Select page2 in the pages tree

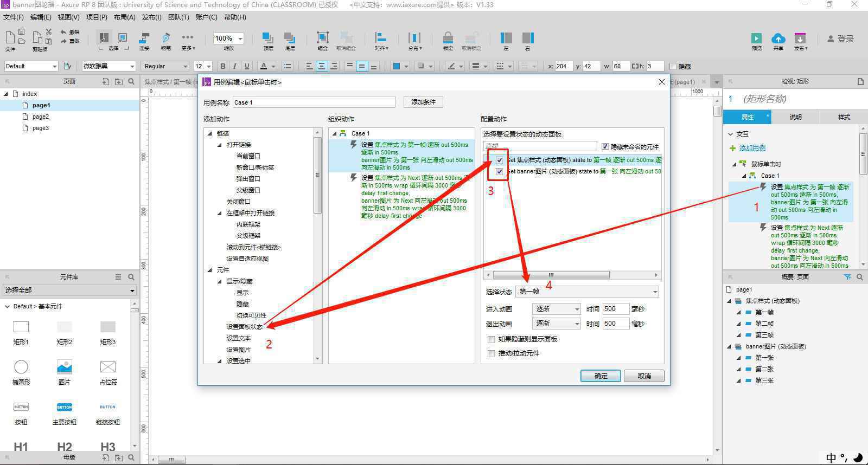[40, 117]
